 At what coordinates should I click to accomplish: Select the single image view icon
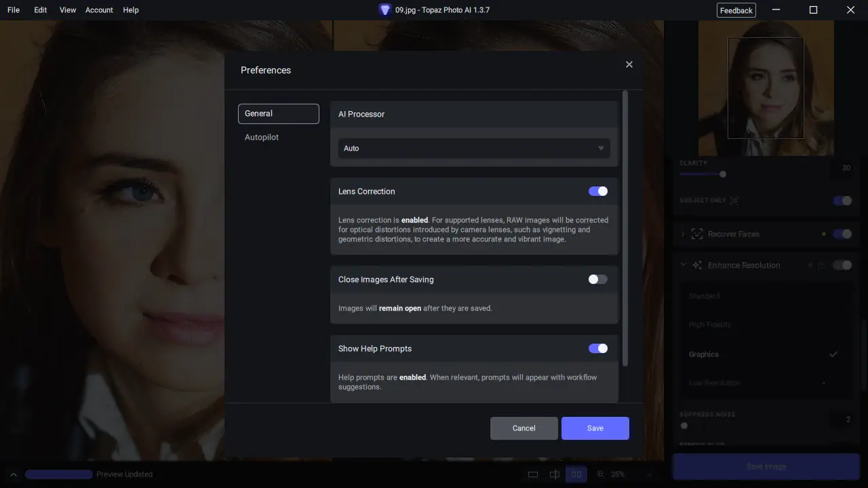click(533, 474)
